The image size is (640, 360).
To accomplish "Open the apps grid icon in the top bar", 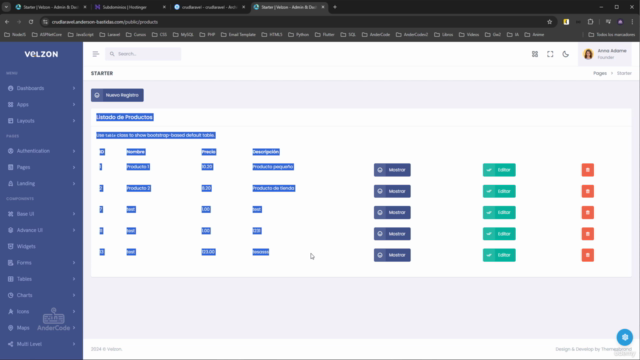I will 535,54.
